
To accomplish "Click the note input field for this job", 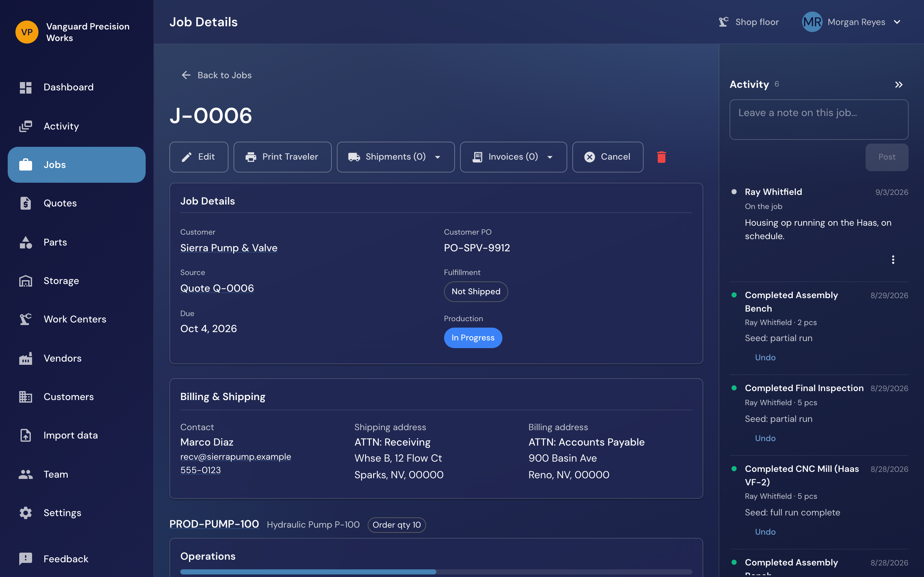I will coord(819,120).
